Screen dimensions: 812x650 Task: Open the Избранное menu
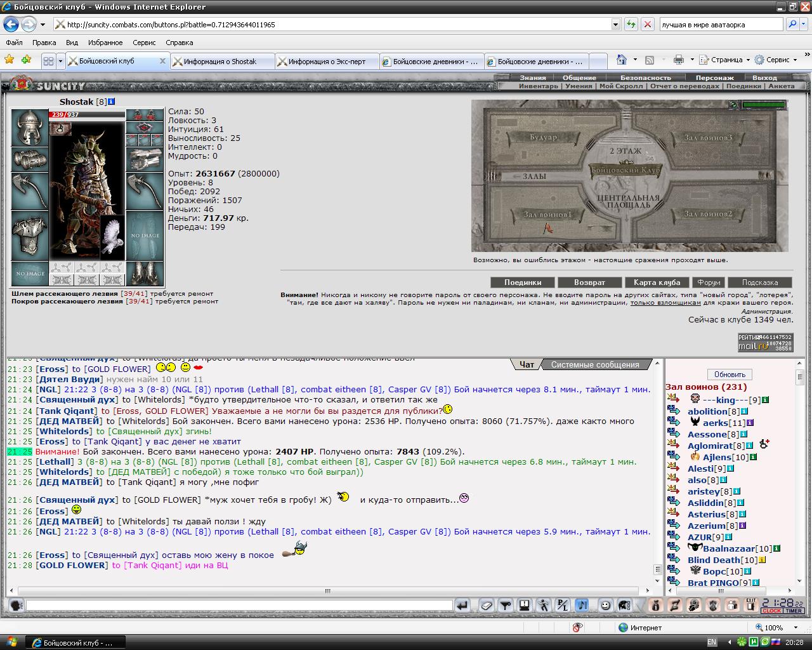105,43
